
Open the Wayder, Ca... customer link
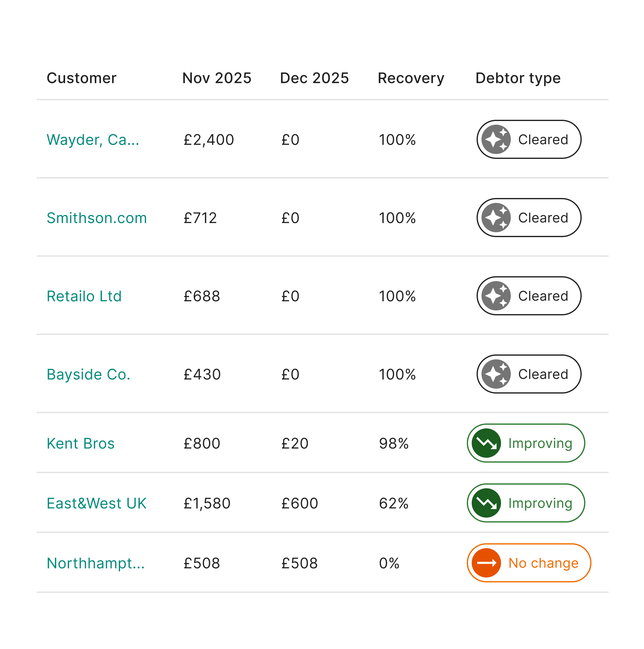click(x=93, y=140)
